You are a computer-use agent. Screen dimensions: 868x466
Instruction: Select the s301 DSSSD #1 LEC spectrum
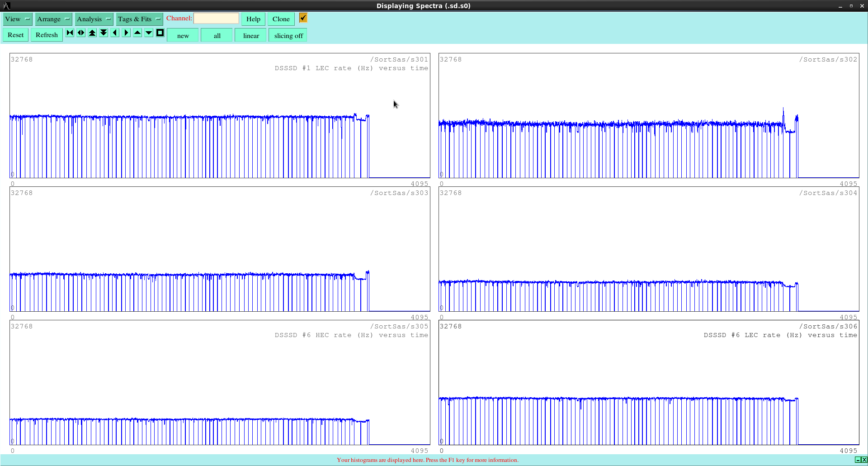coord(220,116)
